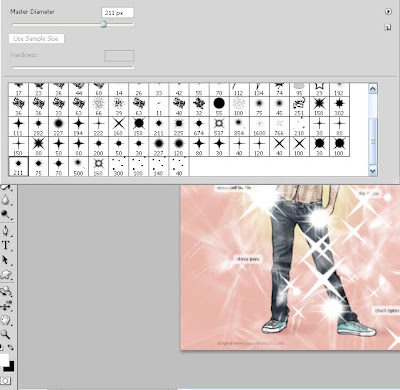Select the faint star brush sized 766
The height and width of the screenshot is (390, 400).
(279, 126)
